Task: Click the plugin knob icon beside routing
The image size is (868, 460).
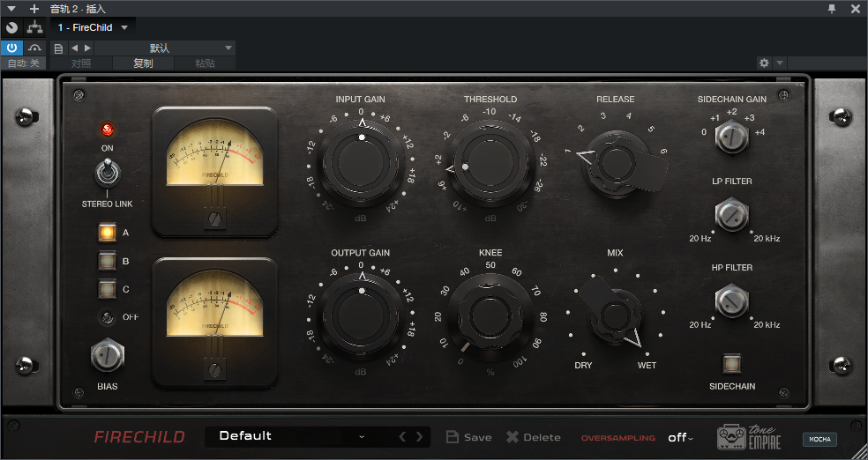Action: tap(11, 27)
